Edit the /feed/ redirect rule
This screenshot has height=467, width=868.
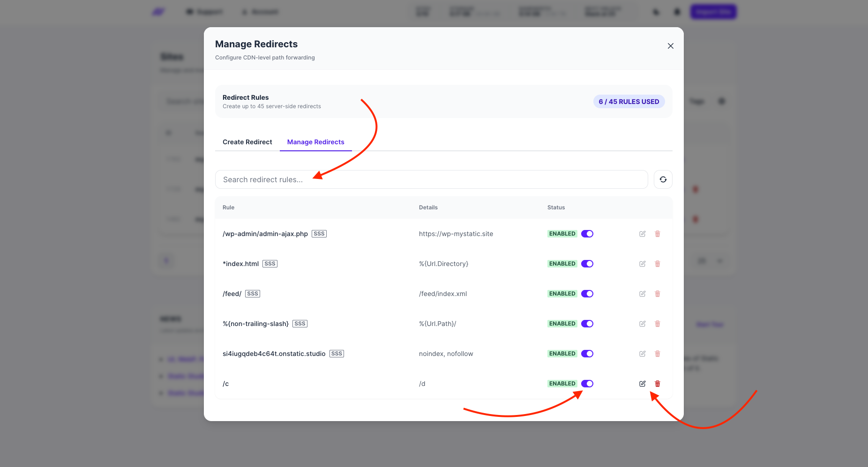(642, 294)
